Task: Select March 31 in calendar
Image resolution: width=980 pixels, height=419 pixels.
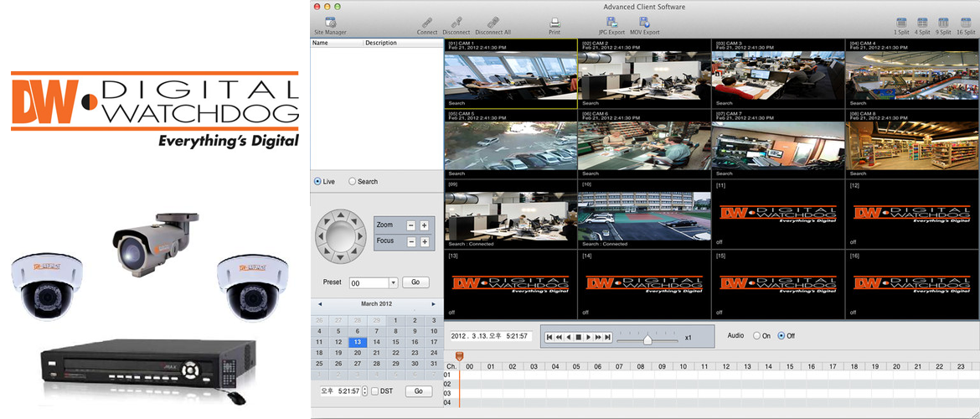Action: (434, 364)
